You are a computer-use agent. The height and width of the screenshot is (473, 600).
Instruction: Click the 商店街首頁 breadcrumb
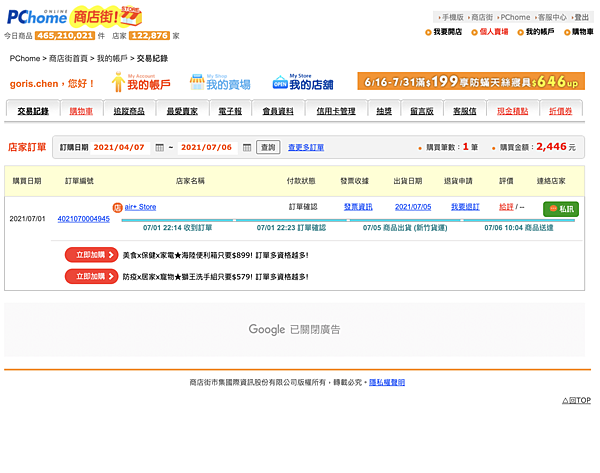click(68, 59)
